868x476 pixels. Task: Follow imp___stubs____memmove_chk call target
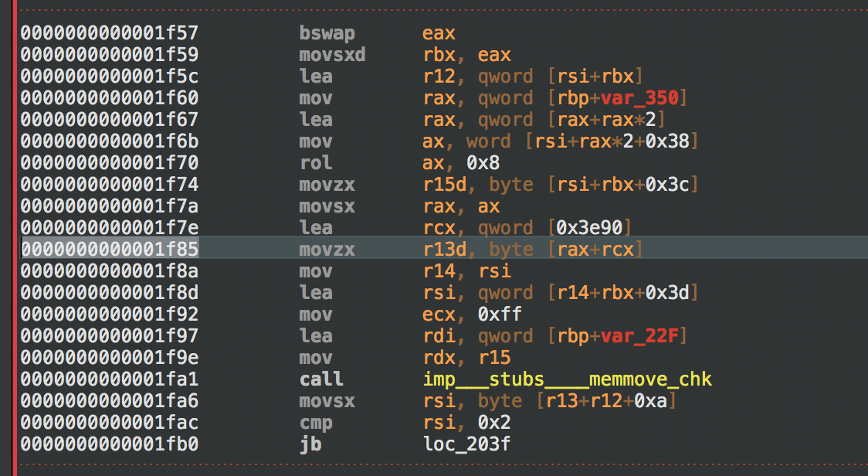568,379
